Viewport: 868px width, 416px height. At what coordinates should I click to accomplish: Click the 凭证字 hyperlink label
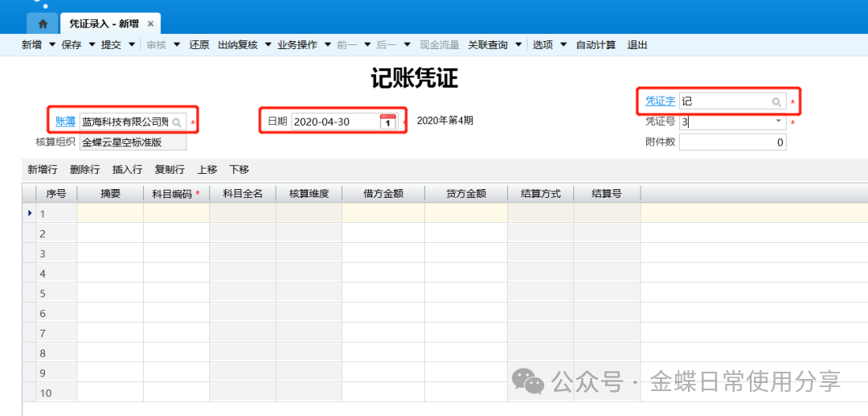coord(660,101)
